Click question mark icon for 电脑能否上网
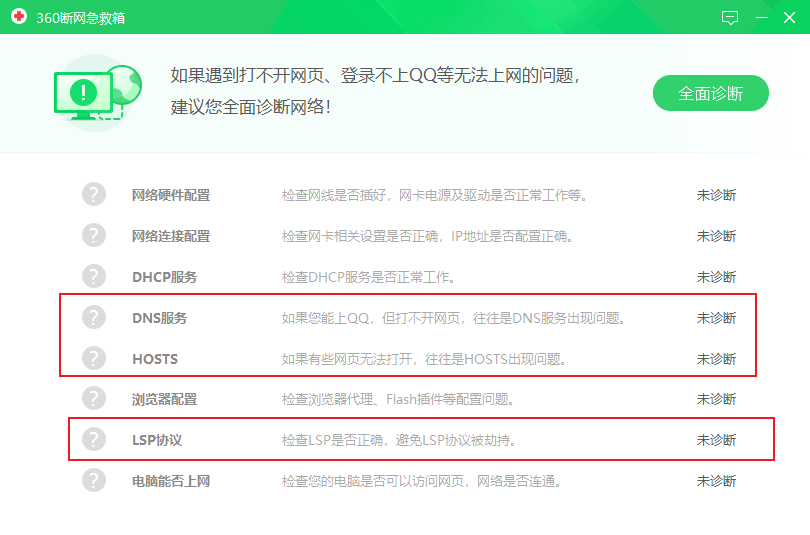Screen dimensions: 810x535 [x=94, y=480]
